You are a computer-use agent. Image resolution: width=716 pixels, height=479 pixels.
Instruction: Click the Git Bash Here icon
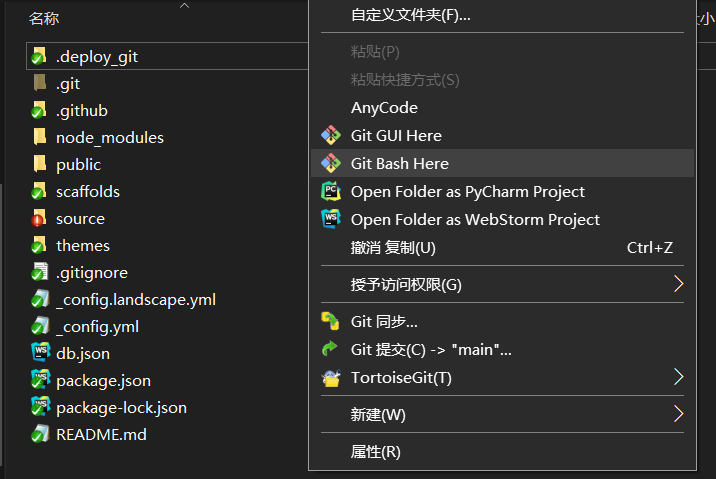[x=331, y=163]
